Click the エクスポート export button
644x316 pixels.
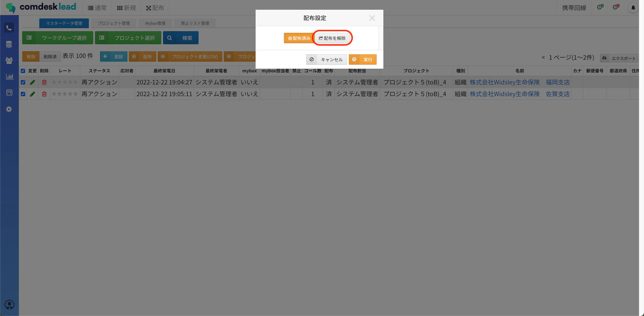coord(619,58)
